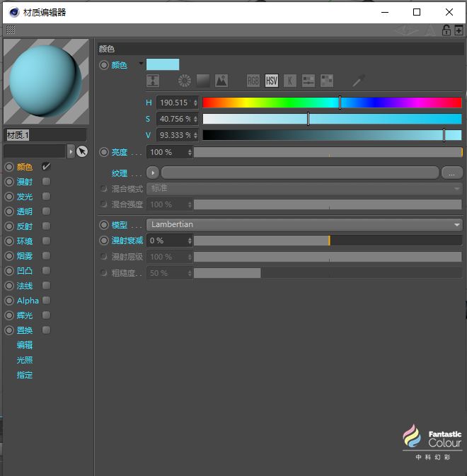Viewport: 467px width, 476px height.
Task: Select the spectrum square mode icon
Action: pyautogui.click(x=203, y=81)
